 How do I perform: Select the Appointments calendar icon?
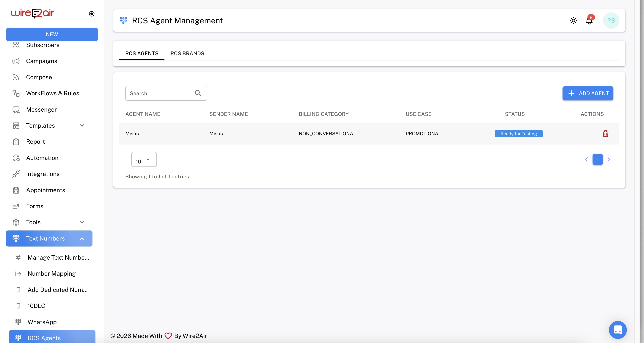pyautogui.click(x=16, y=190)
